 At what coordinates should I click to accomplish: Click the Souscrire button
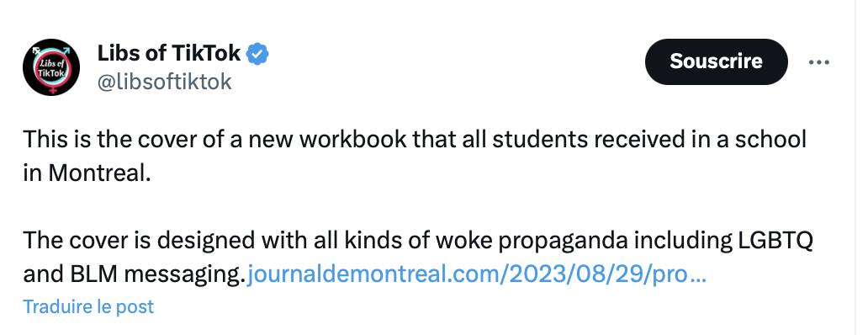tap(716, 61)
